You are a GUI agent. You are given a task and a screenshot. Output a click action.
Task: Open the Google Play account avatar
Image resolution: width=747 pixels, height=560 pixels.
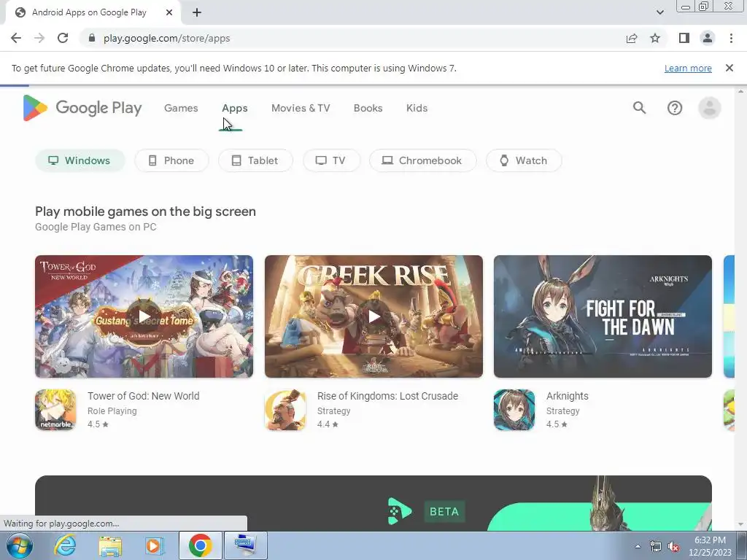pos(709,108)
